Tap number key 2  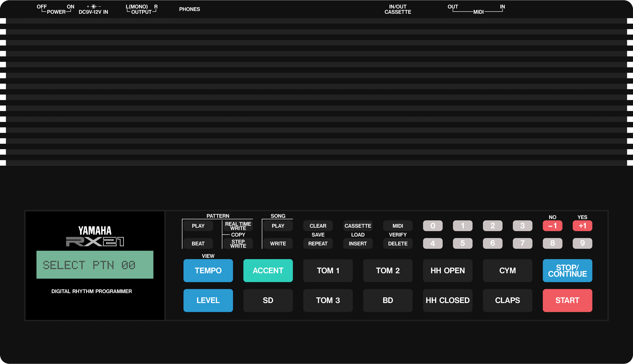(x=492, y=226)
